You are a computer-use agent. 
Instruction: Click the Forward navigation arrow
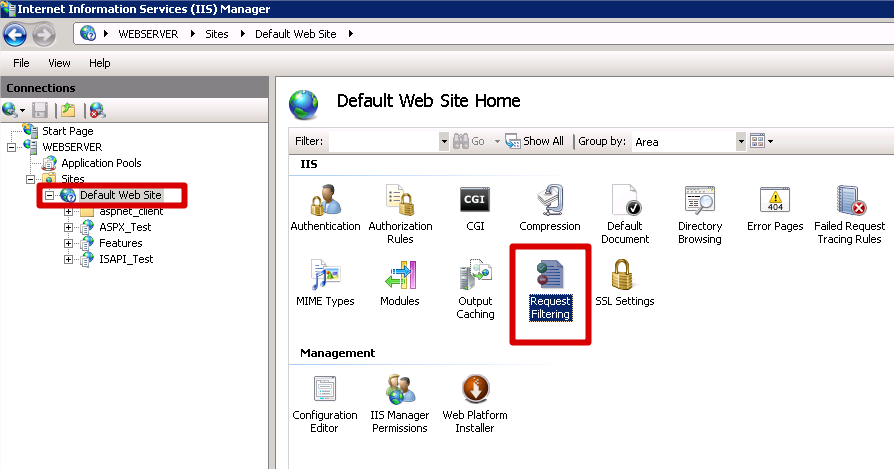[x=43, y=34]
